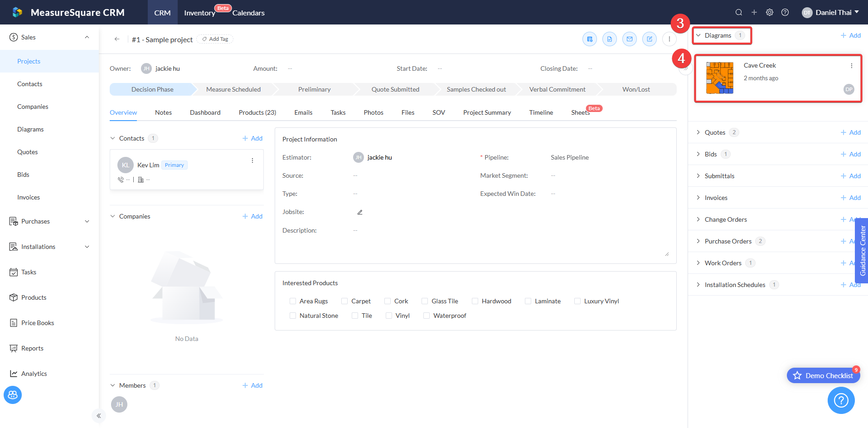Click Add Tag beside project title
The height and width of the screenshot is (428, 868).
tap(215, 39)
